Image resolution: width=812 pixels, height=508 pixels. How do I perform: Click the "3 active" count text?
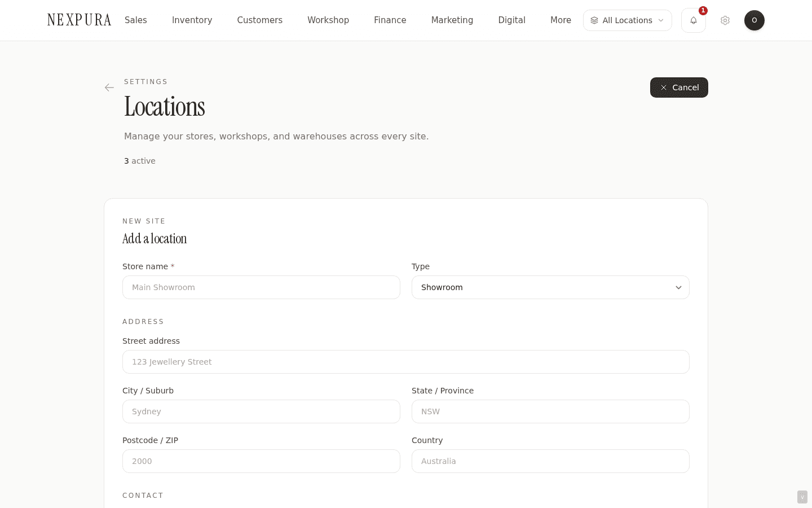[140, 161]
